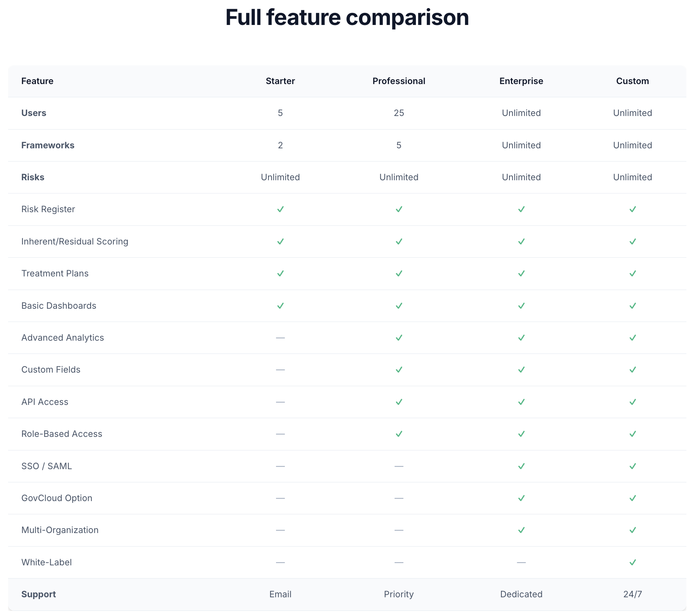Click Starter checkmark for Risk Register

[x=280, y=209]
